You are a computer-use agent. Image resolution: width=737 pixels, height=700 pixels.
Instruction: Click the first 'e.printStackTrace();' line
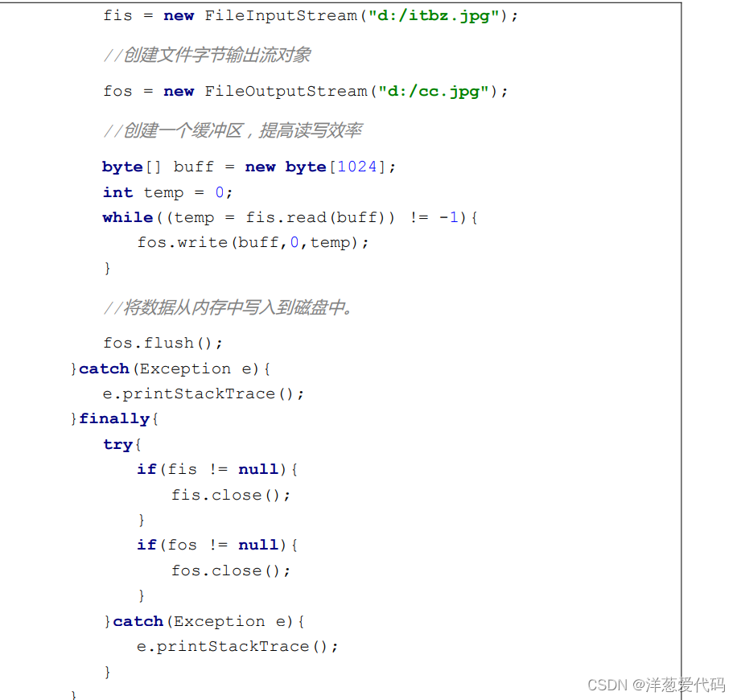tap(204, 394)
